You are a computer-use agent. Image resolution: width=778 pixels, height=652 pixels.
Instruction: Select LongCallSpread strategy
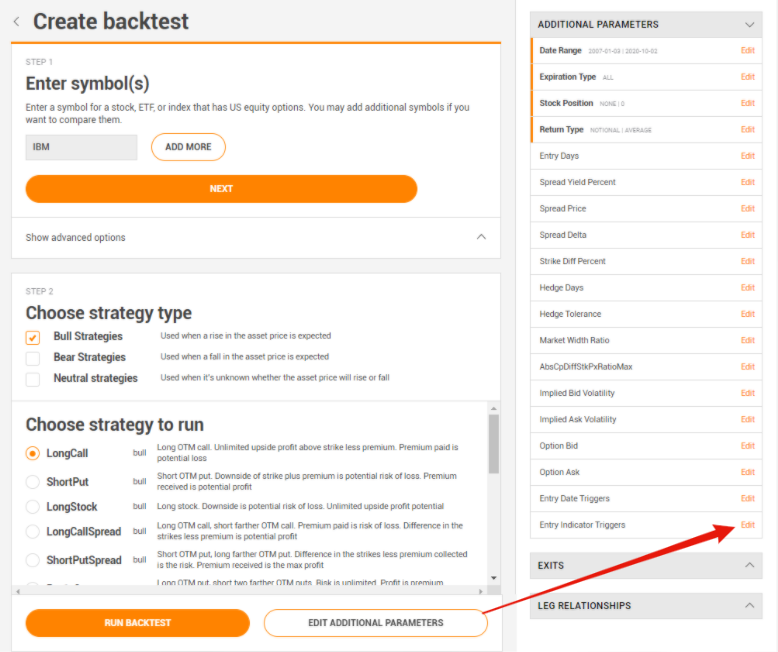[x=33, y=531]
